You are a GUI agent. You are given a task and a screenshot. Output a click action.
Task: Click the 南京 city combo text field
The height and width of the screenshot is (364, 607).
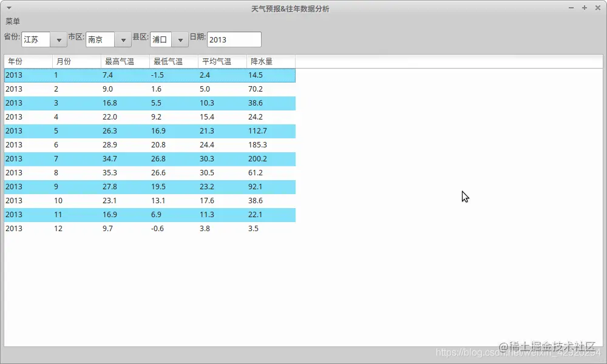coord(100,39)
